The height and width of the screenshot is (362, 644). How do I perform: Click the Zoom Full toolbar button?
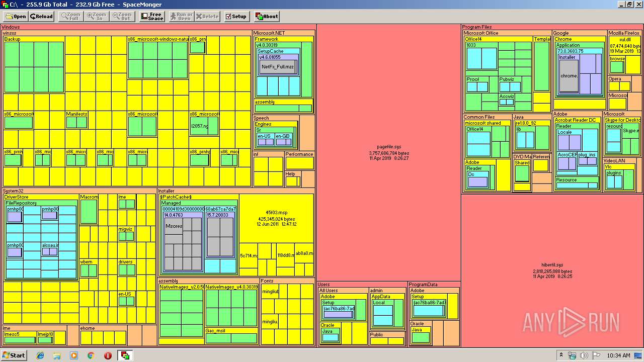click(70, 16)
